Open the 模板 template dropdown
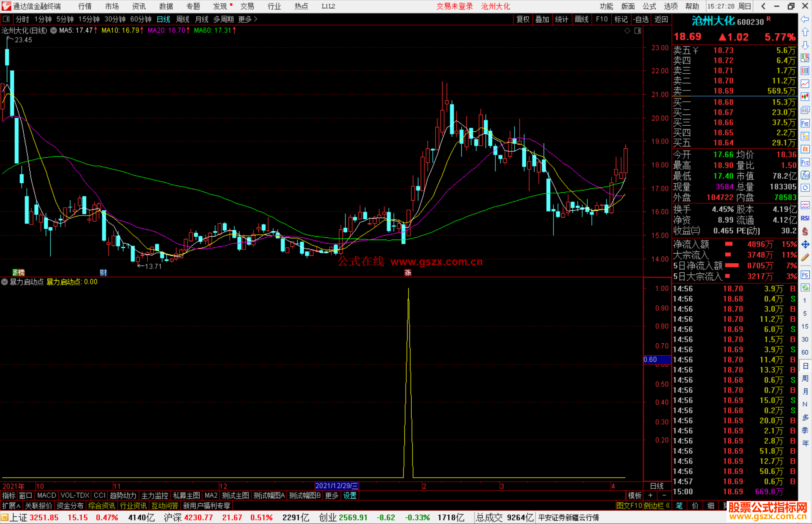The height and width of the screenshot is (524, 812). pyautogui.click(x=635, y=495)
